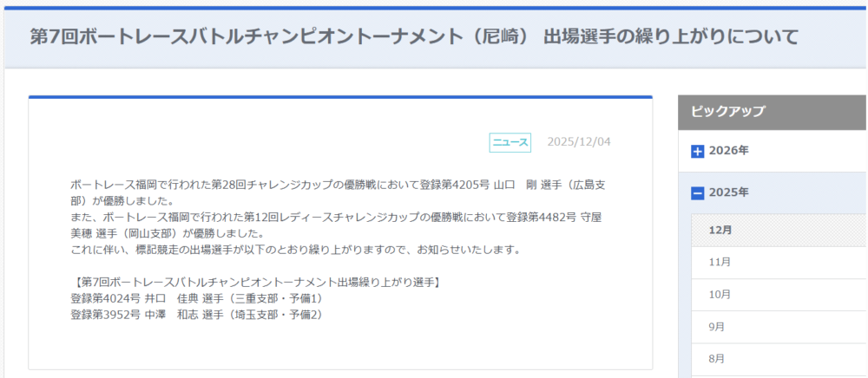
Task: Open the 10月 archive
Action: [x=720, y=294]
